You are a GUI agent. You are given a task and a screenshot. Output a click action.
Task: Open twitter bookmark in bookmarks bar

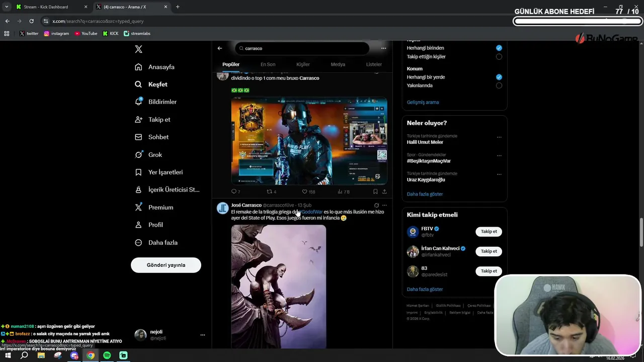click(29, 34)
